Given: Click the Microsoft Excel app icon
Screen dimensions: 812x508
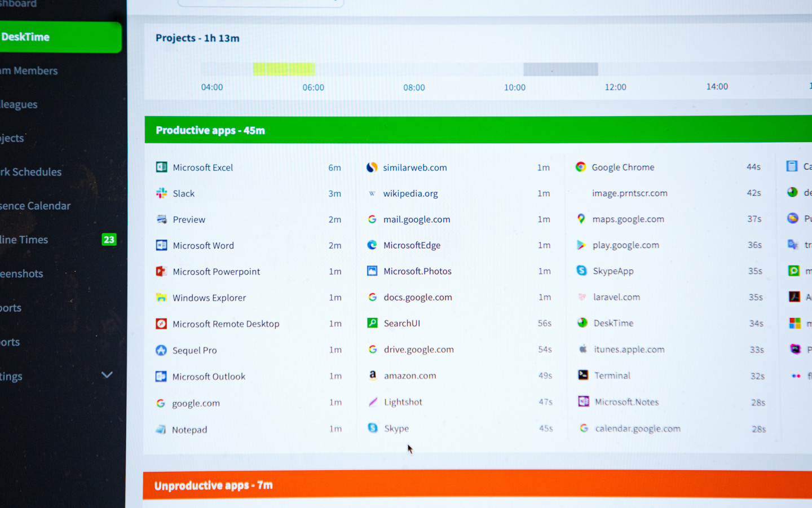Looking at the screenshot, I should pos(161,167).
